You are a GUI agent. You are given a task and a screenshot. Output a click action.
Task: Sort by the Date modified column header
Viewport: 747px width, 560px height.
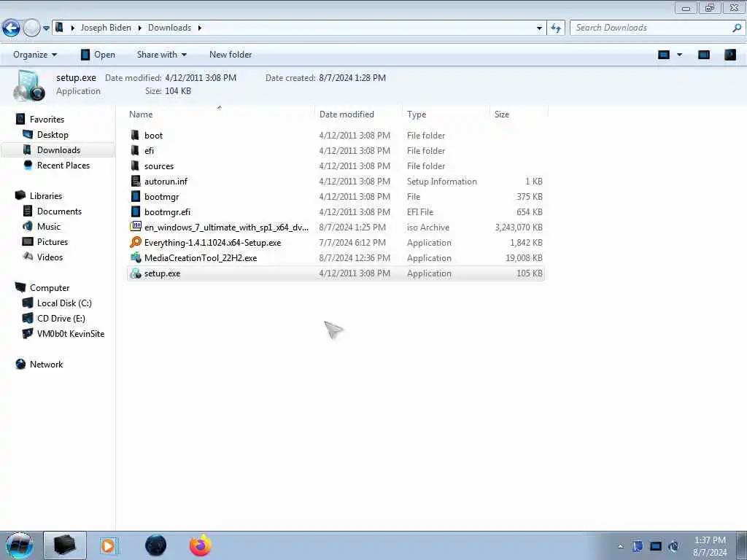click(347, 114)
